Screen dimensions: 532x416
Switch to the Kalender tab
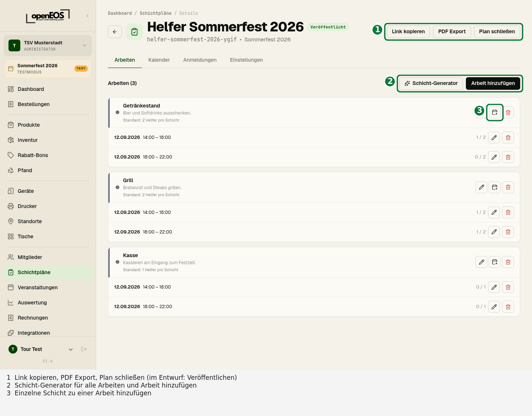pyautogui.click(x=159, y=60)
